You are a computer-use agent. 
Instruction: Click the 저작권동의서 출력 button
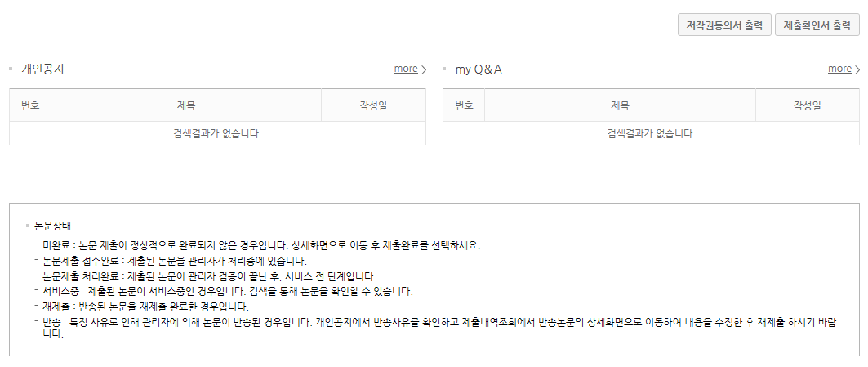(724, 25)
